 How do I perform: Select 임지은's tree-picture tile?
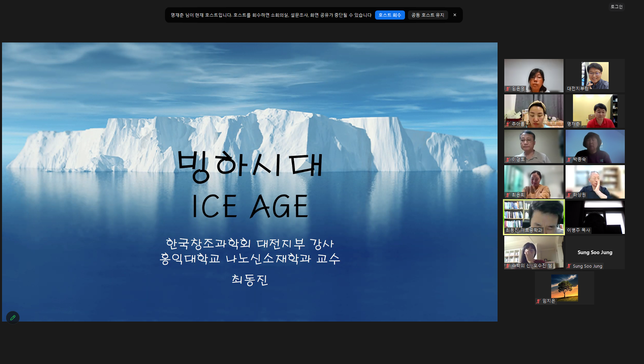coord(565,288)
